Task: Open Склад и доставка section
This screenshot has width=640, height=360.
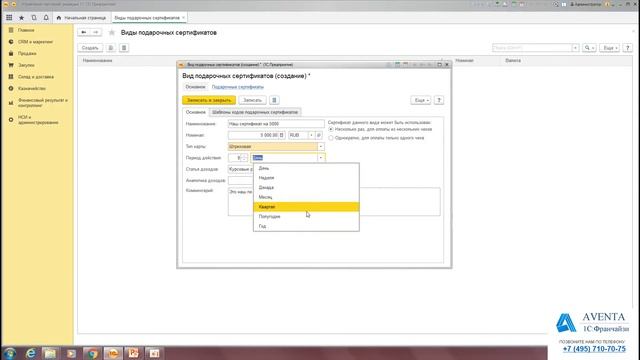Action: click(36, 77)
